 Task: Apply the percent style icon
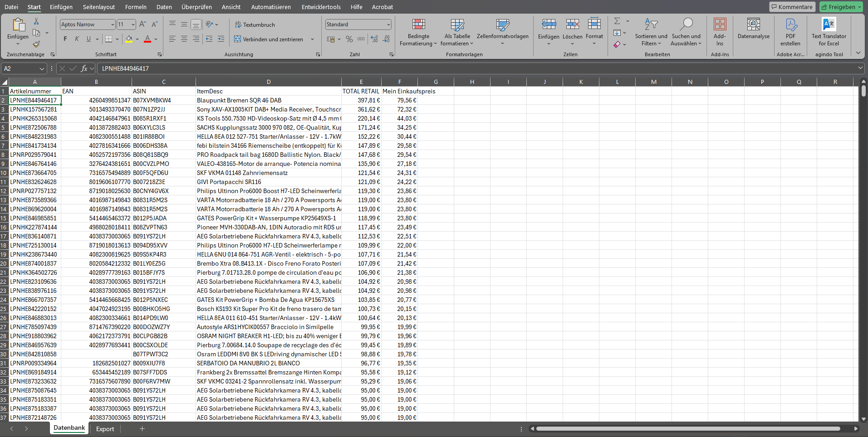pyautogui.click(x=349, y=39)
